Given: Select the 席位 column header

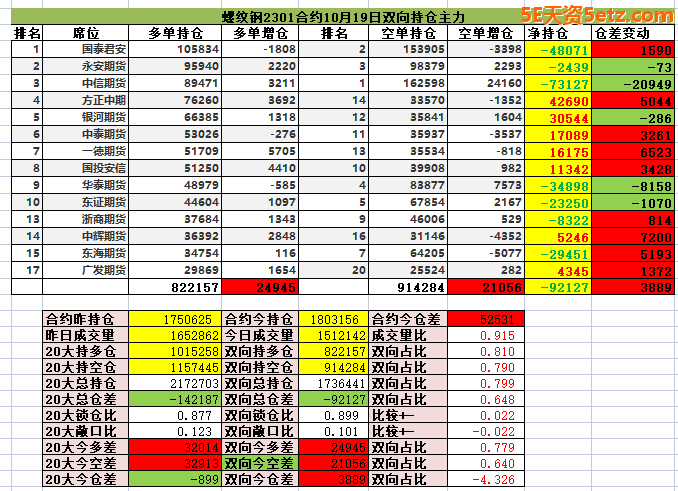Looking at the screenshot, I should 86,33.
